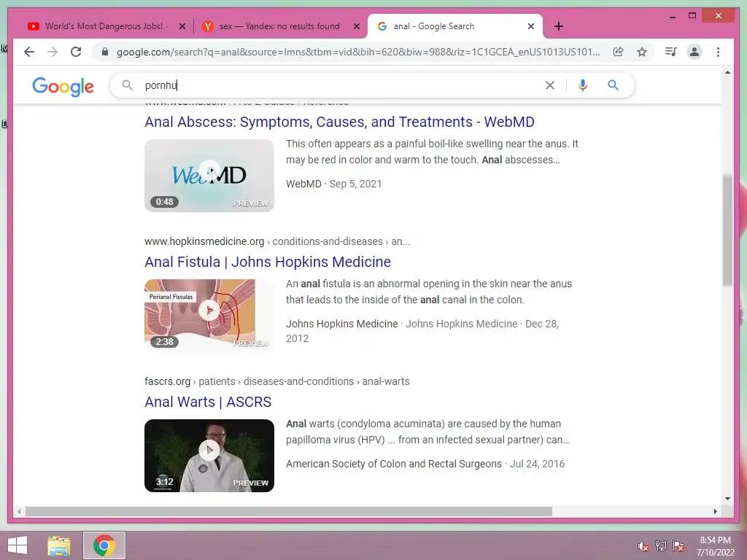This screenshot has height=560, width=747.
Task: Switch to Yandex no results found tab
Action: coord(279,26)
